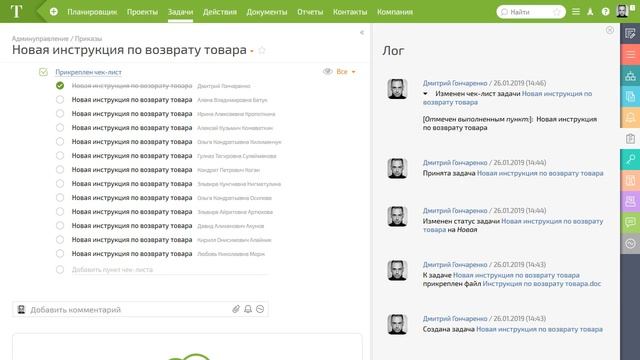Open the task link in the Принята задача entry
The height and width of the screenshot is (360, 640).
(x=540, y=173)
